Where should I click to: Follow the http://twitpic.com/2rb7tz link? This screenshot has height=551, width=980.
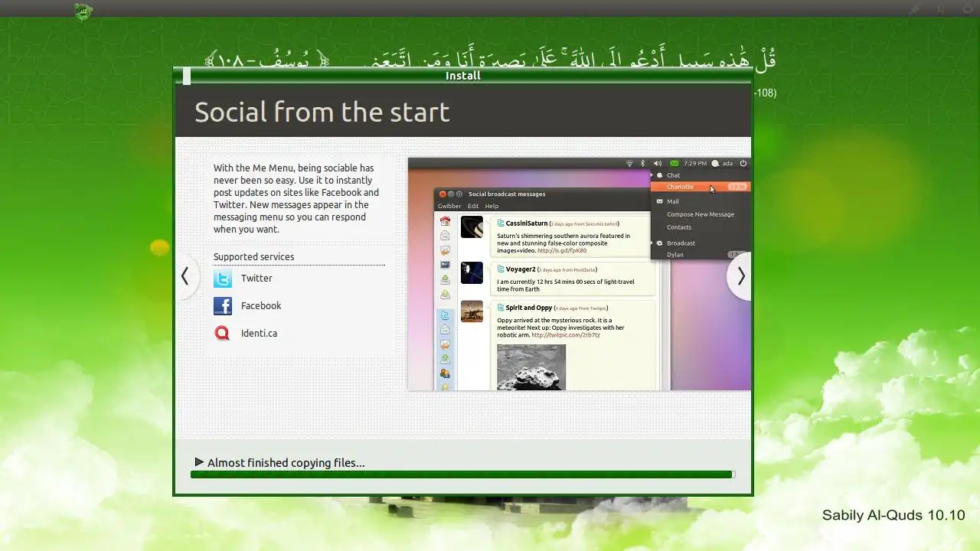pyautogui.click(x=566, y=334)
